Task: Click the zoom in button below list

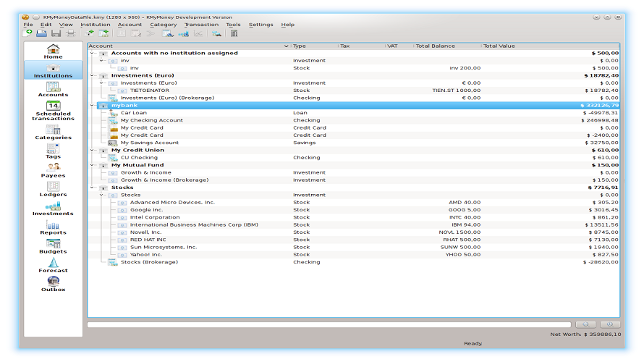Action: [609, 324]
